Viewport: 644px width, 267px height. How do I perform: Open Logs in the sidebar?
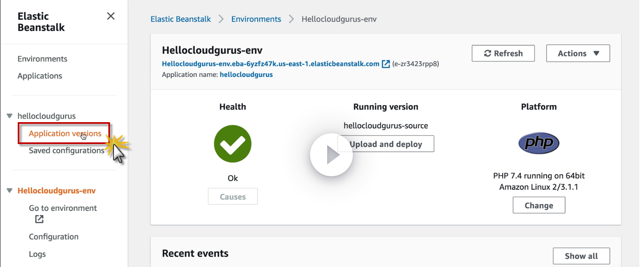[x=37, y=254]
